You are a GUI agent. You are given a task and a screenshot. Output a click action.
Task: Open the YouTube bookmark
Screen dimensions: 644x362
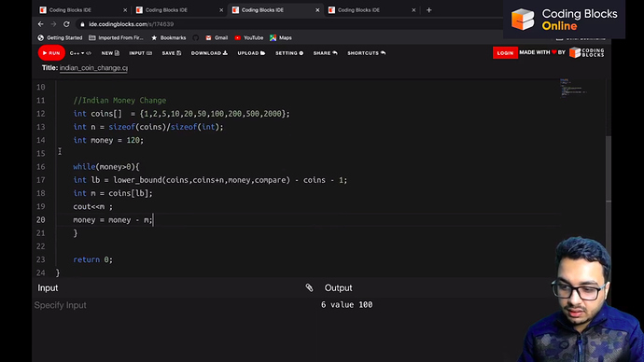[249, 37]
